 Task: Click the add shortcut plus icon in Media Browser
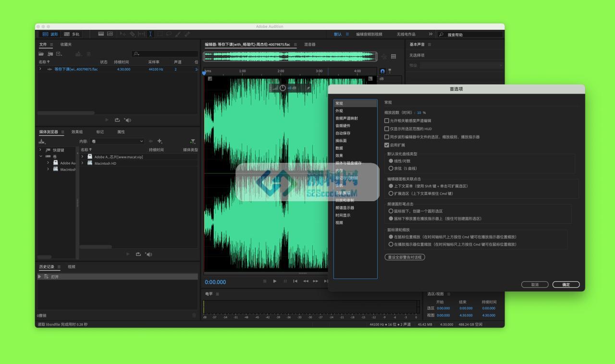(x=160, y=141)
